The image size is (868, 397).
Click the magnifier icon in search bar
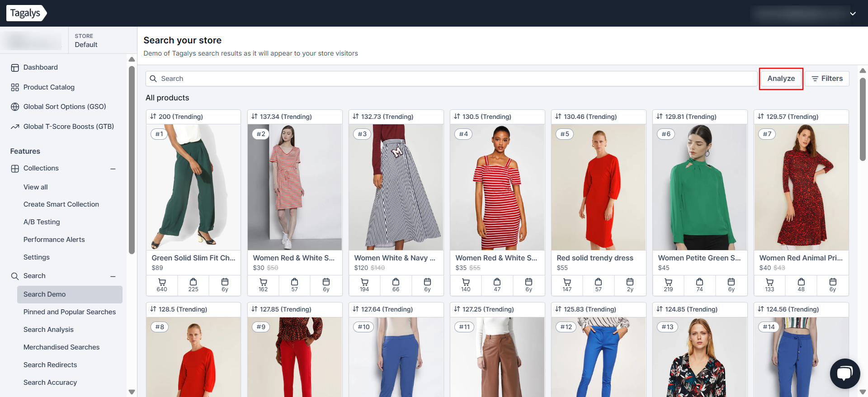153,79
